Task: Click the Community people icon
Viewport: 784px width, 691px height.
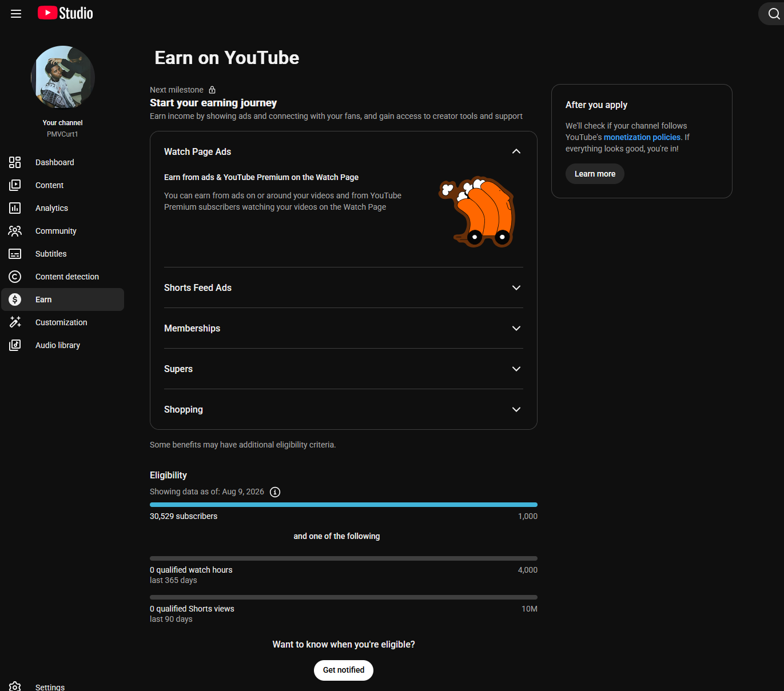Action: click(15, 231)
